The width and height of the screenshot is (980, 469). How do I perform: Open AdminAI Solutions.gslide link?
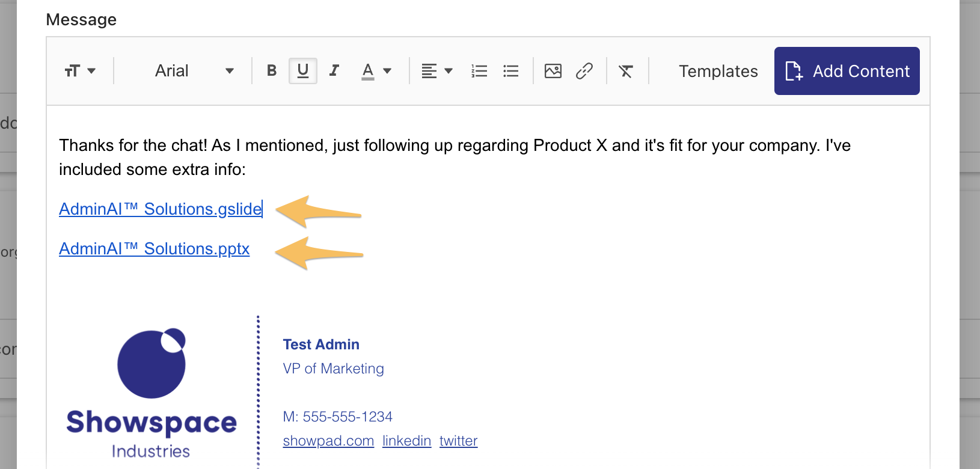tap(161, 209)
